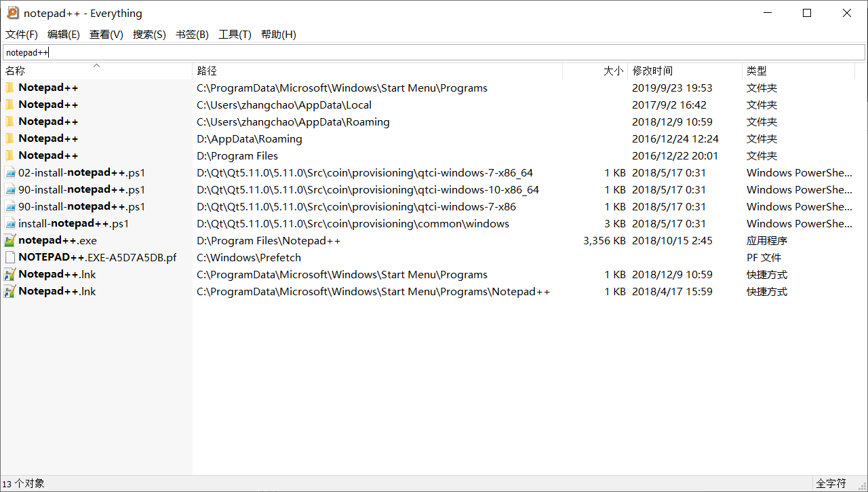868x492 pixels.
Task: Click modified date 2017/9/2 16:42
Action: 669,105
